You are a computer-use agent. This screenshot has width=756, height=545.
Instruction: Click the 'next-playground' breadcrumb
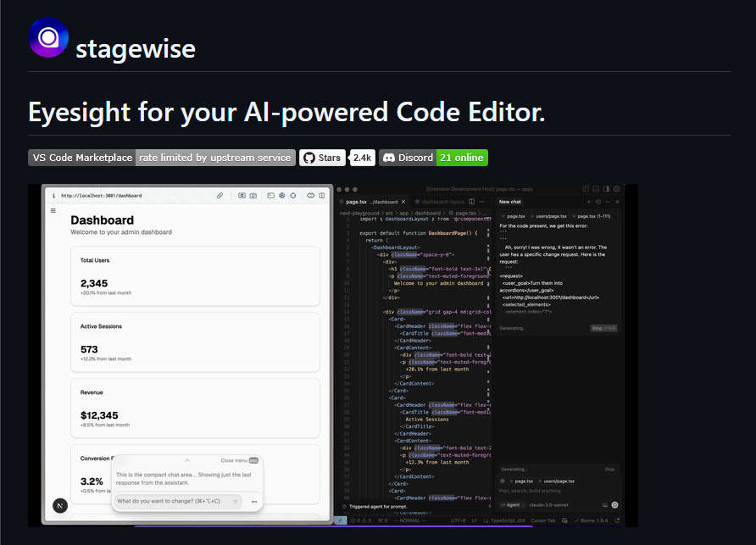click(359, 214)
